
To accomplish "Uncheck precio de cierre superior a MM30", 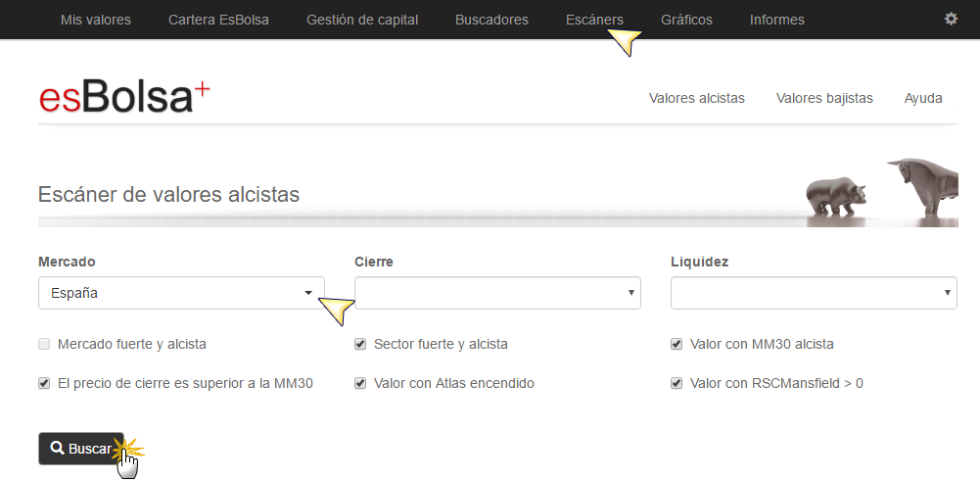I will point(44,383).
